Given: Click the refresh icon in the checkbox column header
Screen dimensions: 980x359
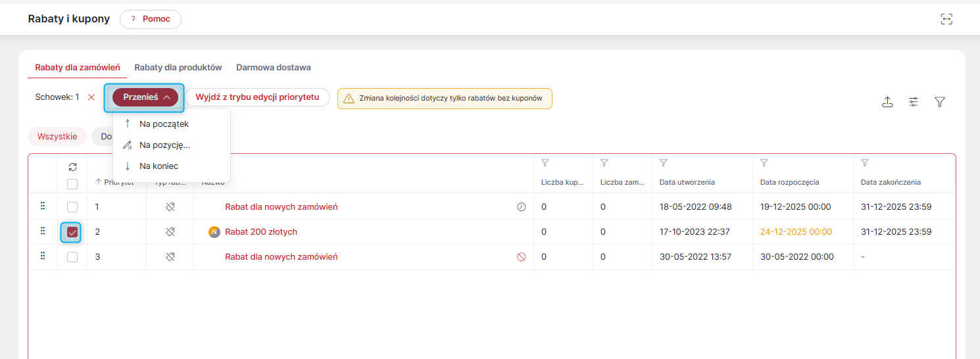Looking at the screenshot, I should [72, 167].
